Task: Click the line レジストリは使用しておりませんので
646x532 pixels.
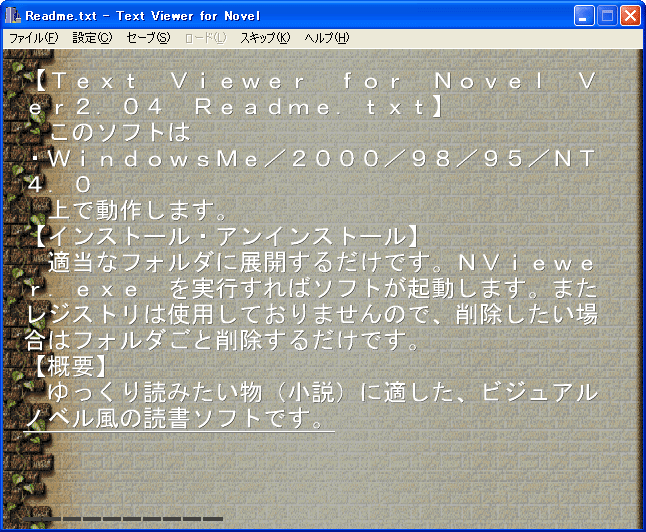Action: pos(312,314)
